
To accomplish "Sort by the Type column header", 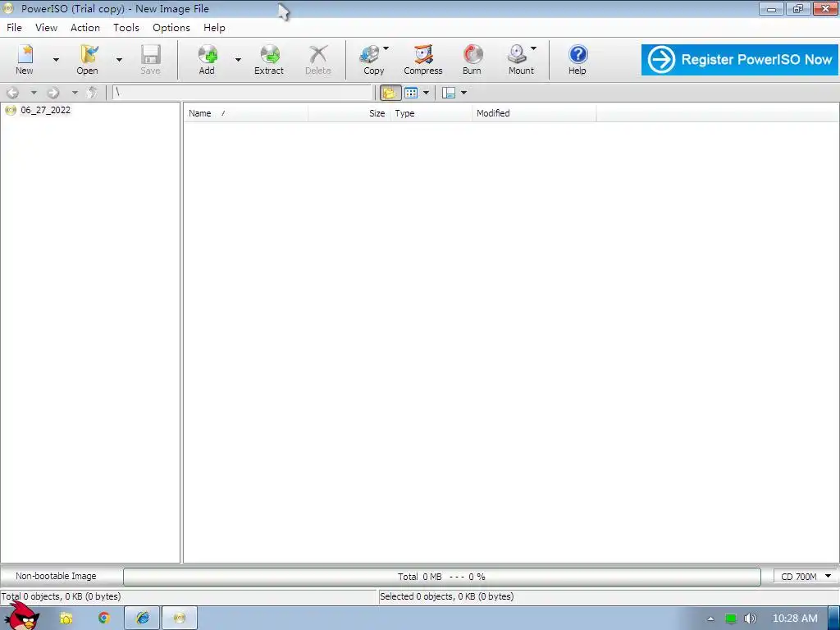I will 431,113.
